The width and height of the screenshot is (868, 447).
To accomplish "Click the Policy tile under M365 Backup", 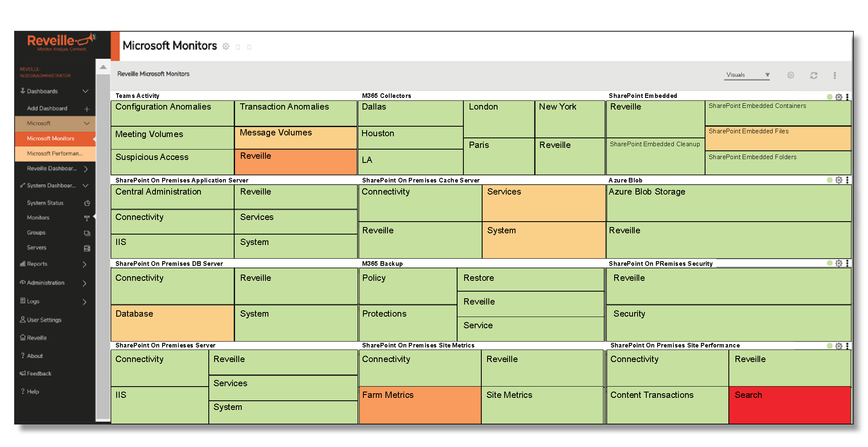I will click(408, 286).
